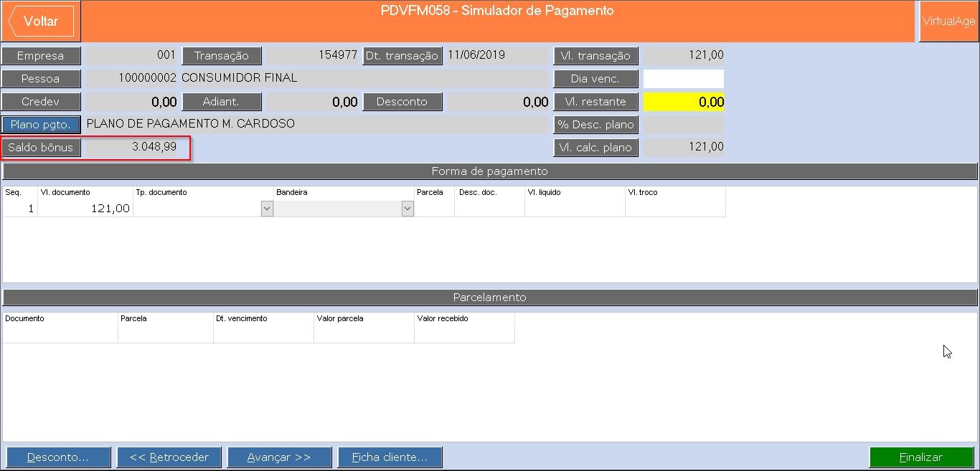Click the Valor parcela column header
The height and width of the screenshot is (471, 980).
(364, 318)
